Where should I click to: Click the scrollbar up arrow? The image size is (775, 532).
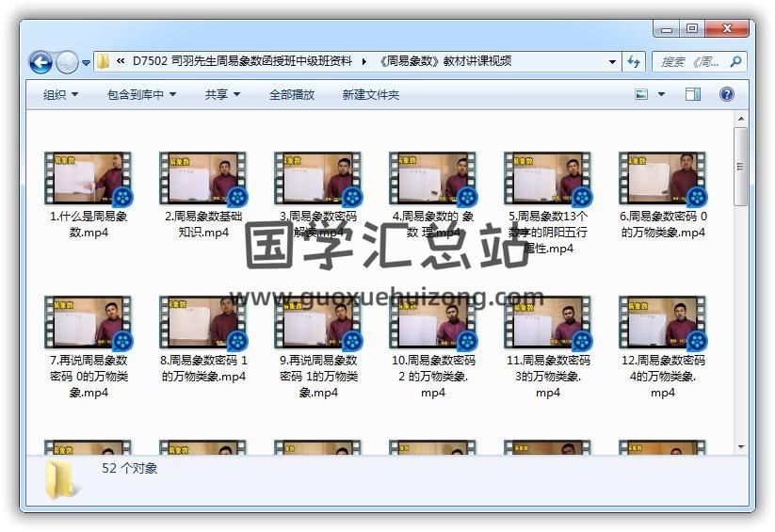click(741, 119)
